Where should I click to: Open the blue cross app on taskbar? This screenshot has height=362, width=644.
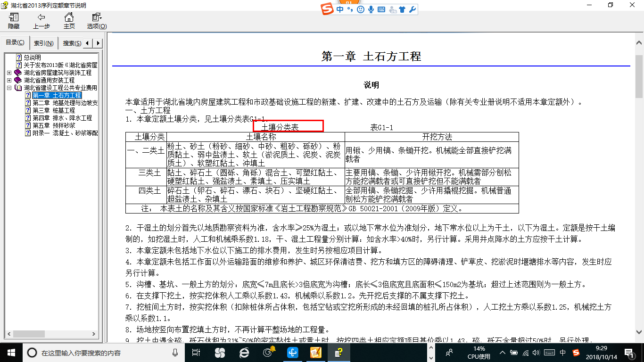point(293,352)
